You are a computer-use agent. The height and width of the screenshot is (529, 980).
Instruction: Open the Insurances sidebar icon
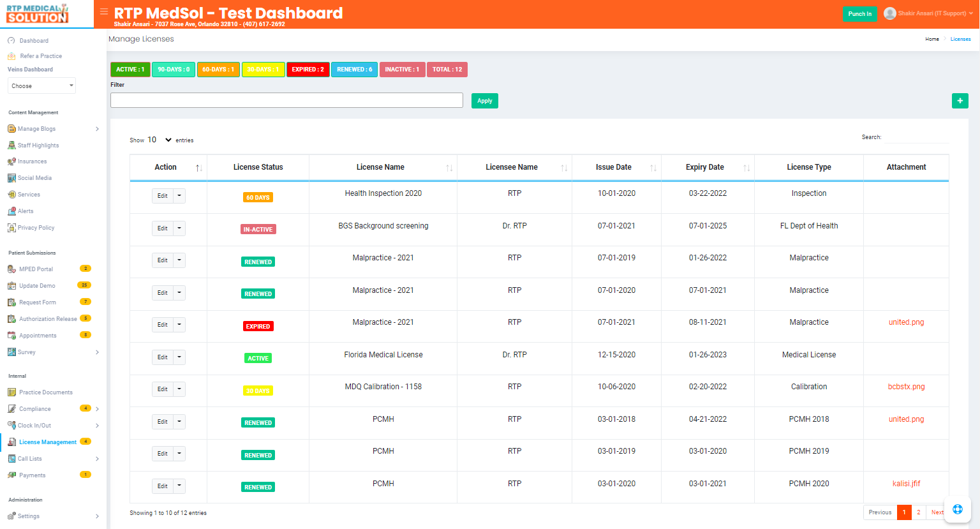[11, 161]
